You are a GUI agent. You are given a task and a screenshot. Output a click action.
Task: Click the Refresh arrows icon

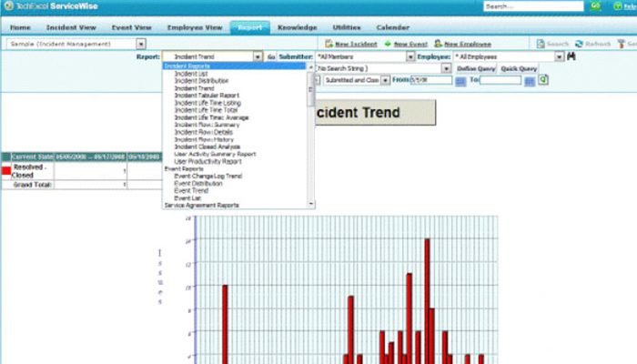[579, 44]
